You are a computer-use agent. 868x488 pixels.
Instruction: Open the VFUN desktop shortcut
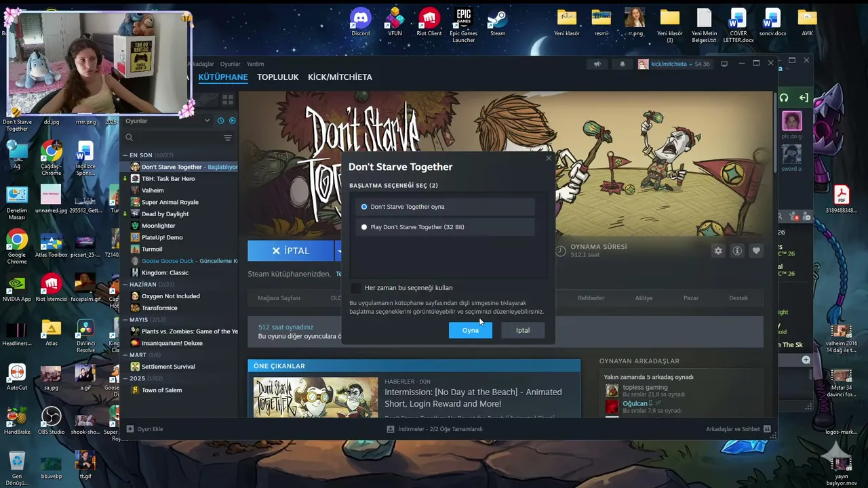(395, 22)
